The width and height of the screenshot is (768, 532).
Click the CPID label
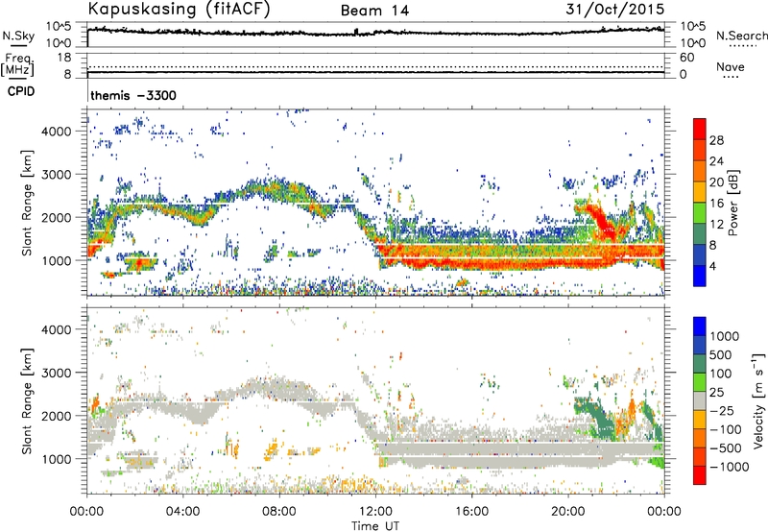point(21,91)
